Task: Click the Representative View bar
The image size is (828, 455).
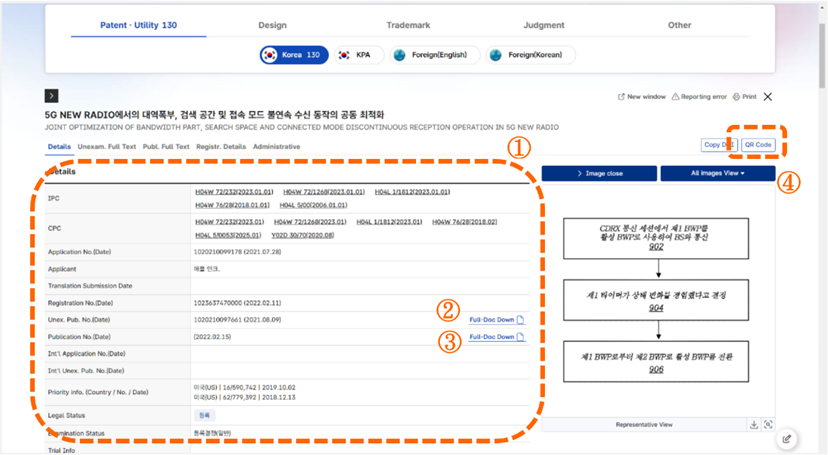Action: (643, 424)
